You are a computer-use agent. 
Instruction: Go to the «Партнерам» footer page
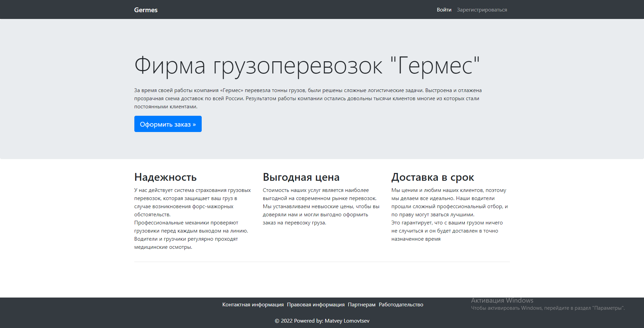tap(361, 304)
